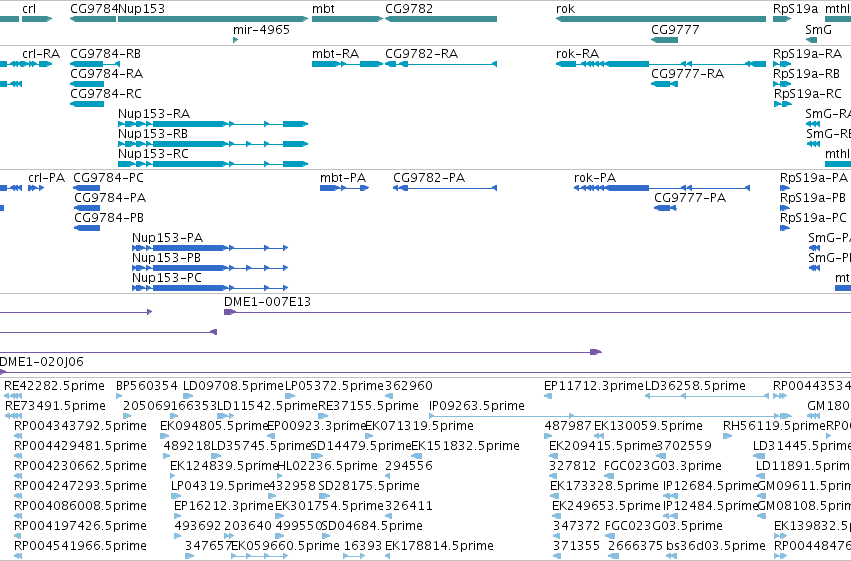Image resolution: width=851 pixels, height=561 pixels.
Task: Click the mbt gene bar
Action: [x=347, y=19]
